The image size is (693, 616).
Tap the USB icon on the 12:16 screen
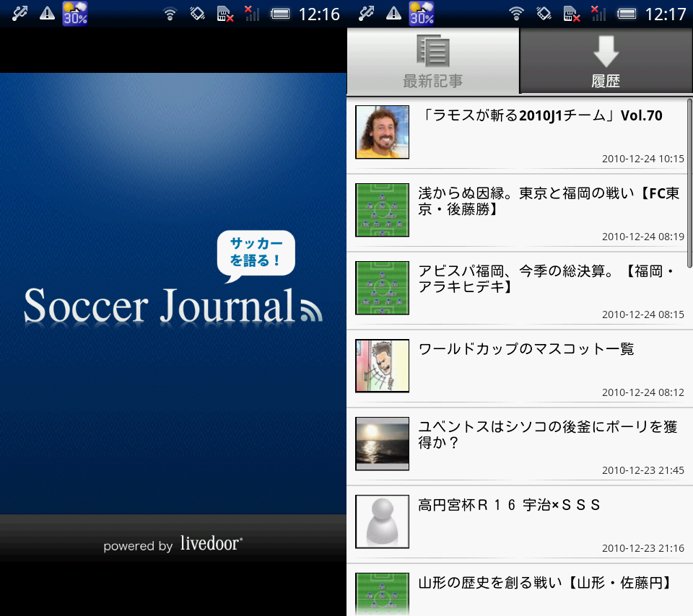coord(19,13)
